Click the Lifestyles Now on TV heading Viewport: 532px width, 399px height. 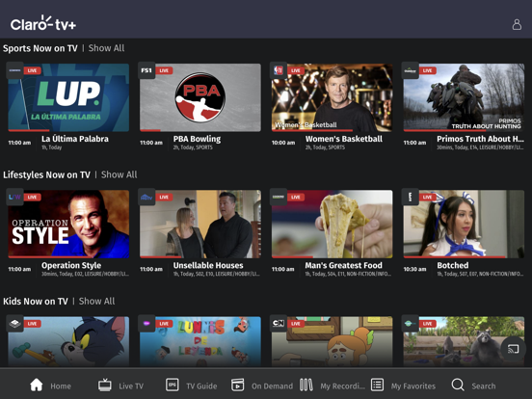pyautogui.click(x=46, y=174)
